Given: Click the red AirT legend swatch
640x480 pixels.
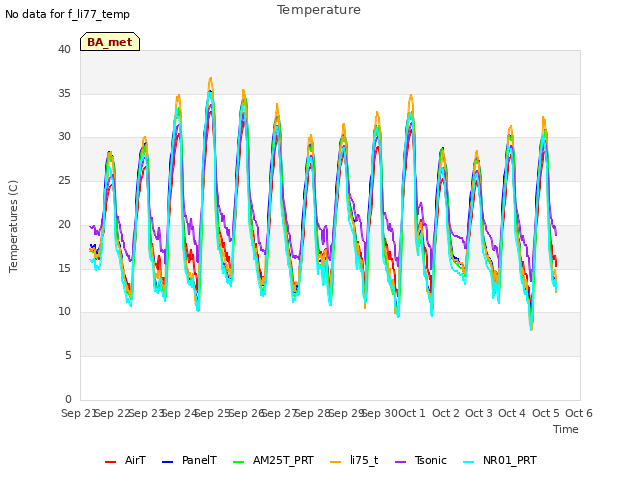Looking at the screenshot, I should (110, 462).
